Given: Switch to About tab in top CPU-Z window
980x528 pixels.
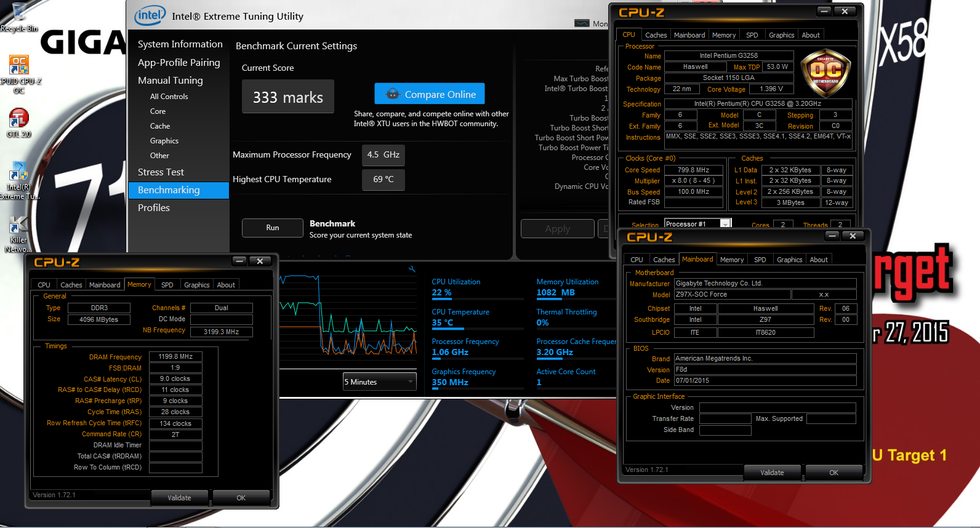Looking at the screenshot, I should (x=811, y=35).
